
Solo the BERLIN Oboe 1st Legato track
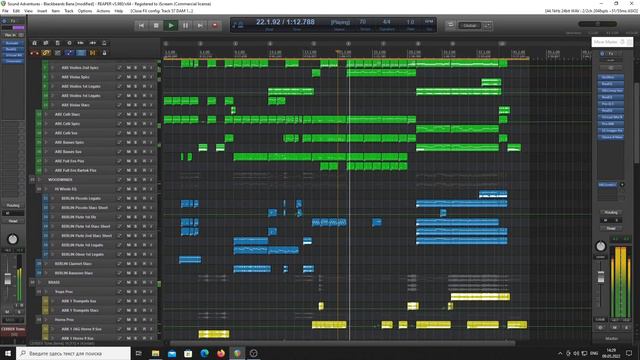coord(136,254)
